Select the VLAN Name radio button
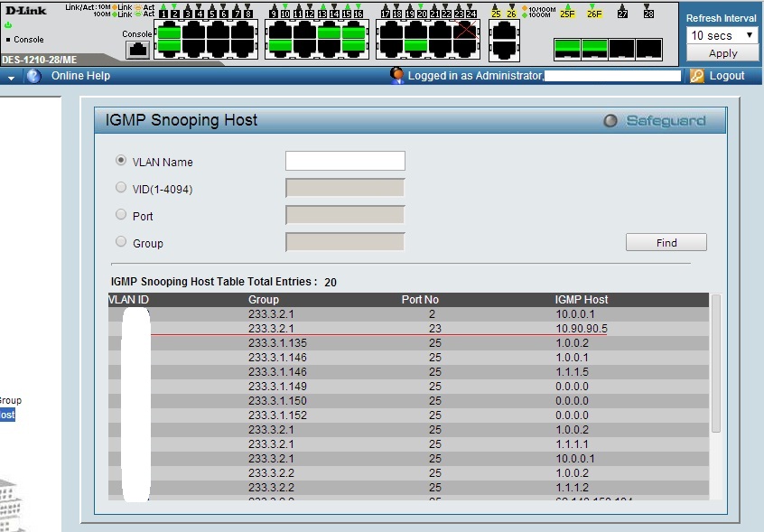Screen dimensions: 764x532 click(121, 161)
